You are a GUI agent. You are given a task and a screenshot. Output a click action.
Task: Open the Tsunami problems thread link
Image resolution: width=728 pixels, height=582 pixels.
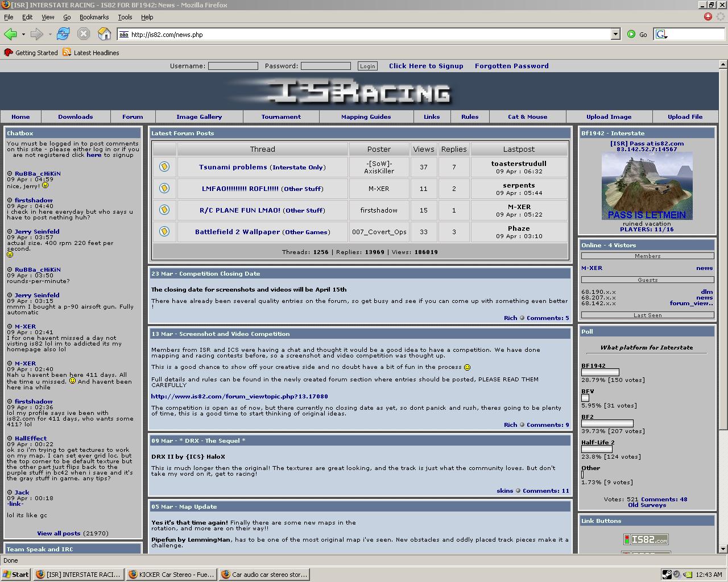click(x=233, y=167)
